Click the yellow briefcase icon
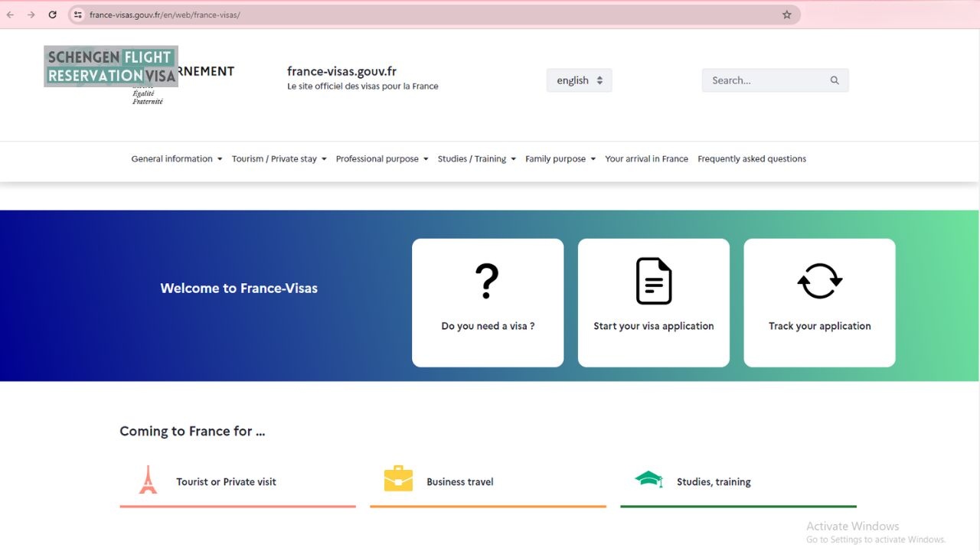This screenshot has width=980, height=551. click(398, 478)
